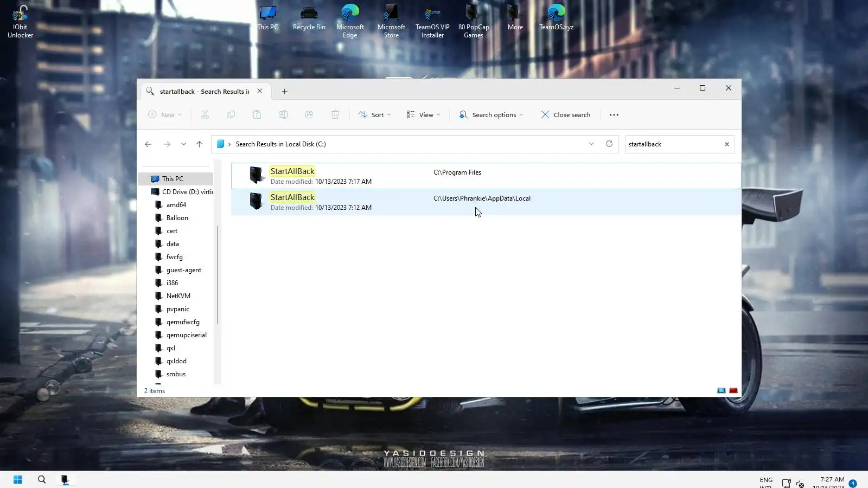
Task: Open pvpanic folder in sidebar
Action: click(178, 309)
